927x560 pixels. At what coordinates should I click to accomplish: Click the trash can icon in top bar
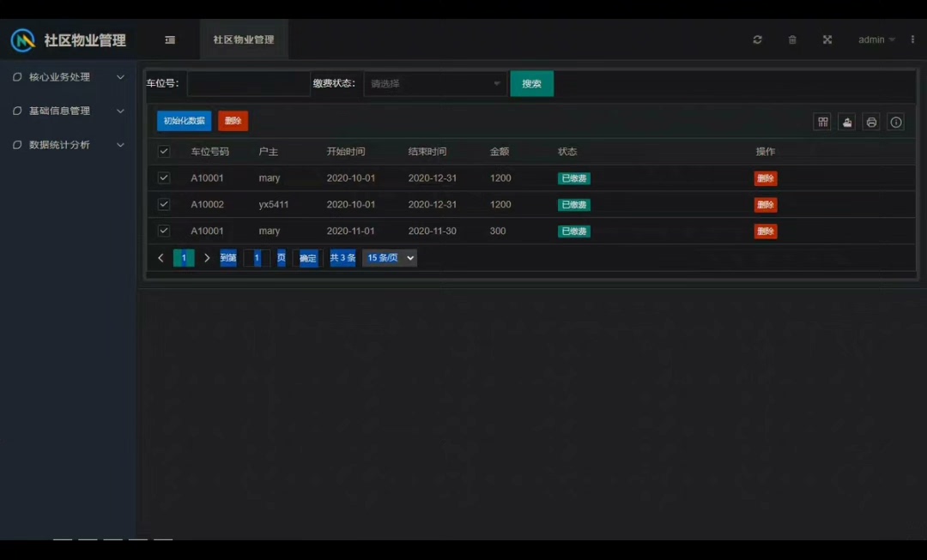(792, 39)
